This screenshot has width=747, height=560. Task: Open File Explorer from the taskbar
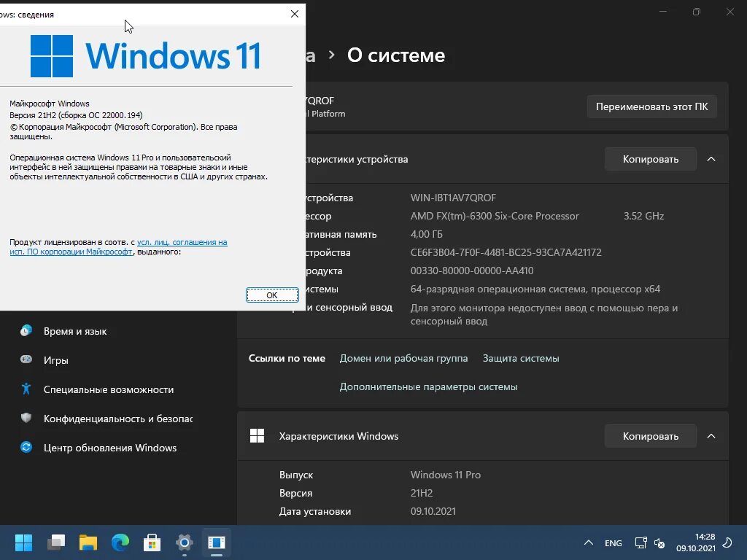[88, 542]
